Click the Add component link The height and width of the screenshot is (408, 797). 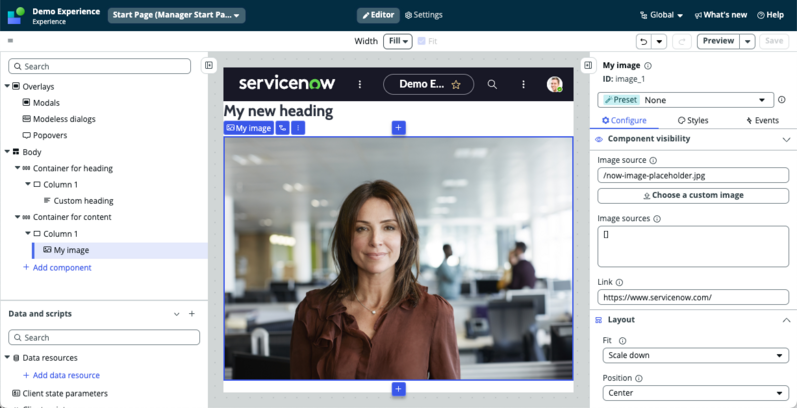(57, 267)
